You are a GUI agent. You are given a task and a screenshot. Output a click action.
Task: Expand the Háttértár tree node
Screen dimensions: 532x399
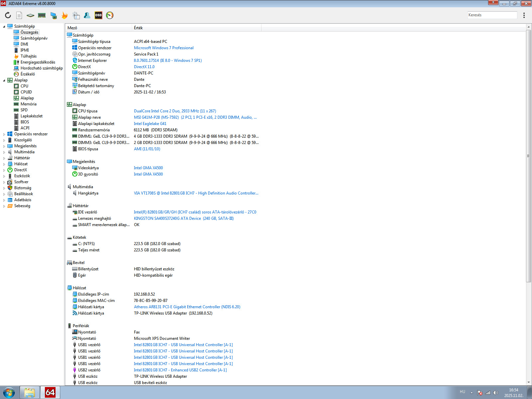[4, 158]
